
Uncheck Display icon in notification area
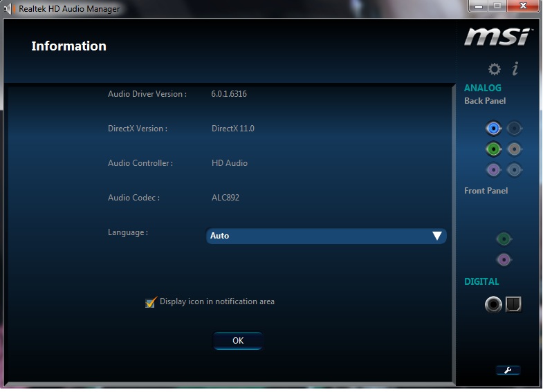coord(150,302)
